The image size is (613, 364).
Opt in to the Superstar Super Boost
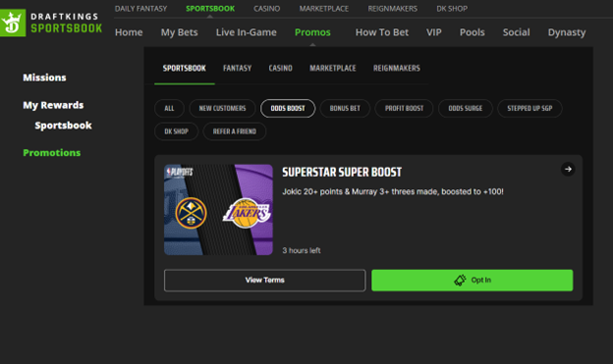click(472, 280)
